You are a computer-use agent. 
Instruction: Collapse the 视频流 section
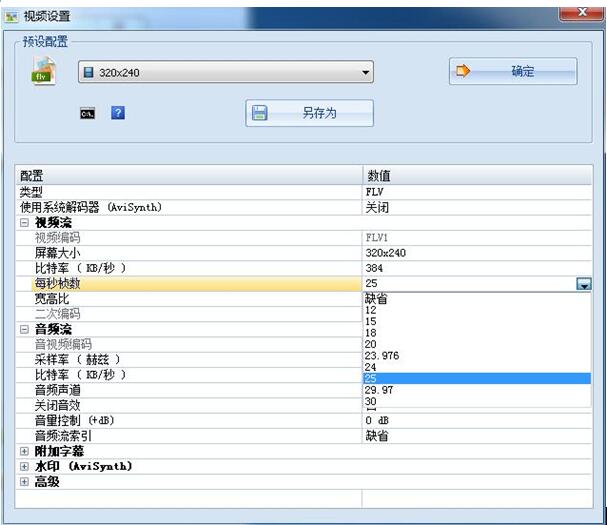point(24,223)
